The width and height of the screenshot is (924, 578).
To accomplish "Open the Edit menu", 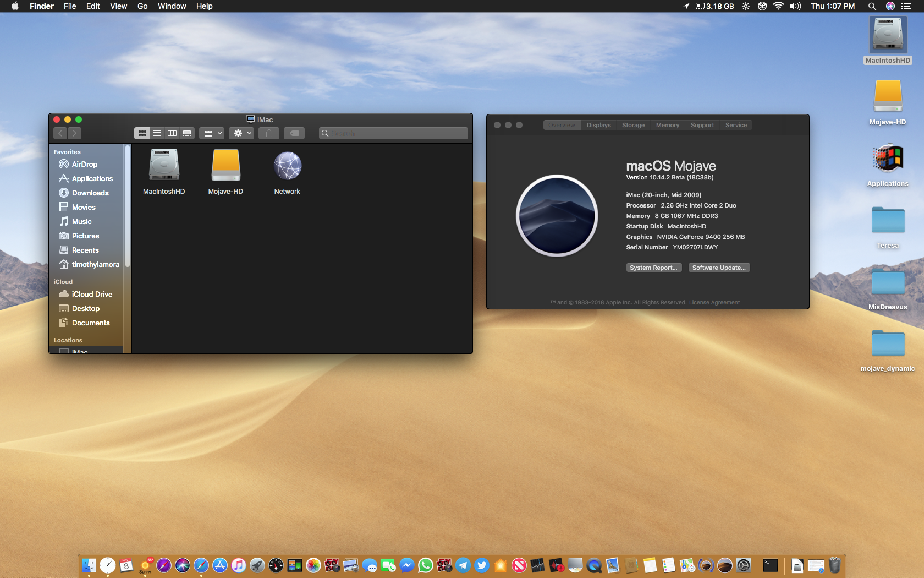I will point(93,6).
